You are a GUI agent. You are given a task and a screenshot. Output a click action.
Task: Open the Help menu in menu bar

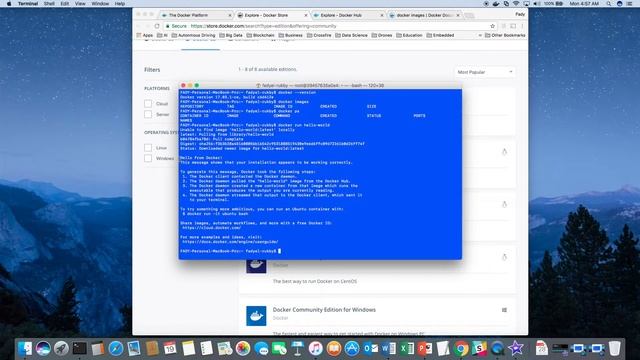point(120,4)
